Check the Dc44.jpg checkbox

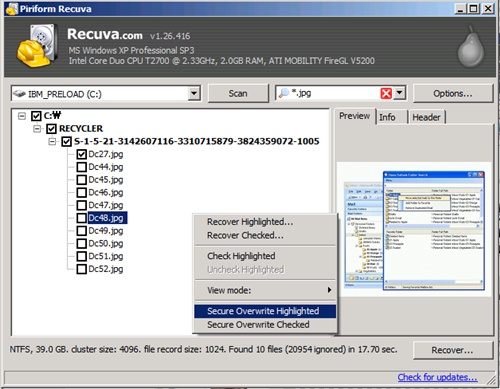point(82,167)
